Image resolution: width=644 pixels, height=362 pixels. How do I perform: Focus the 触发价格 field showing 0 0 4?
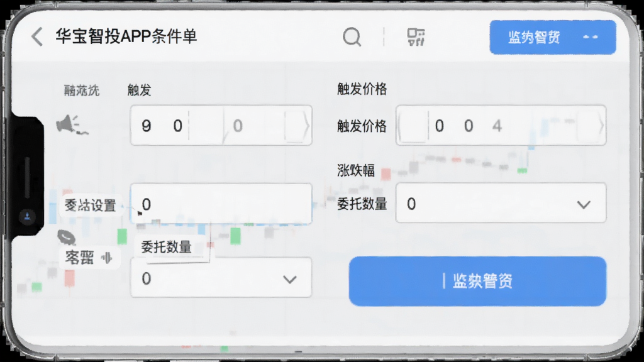[501, 125]
